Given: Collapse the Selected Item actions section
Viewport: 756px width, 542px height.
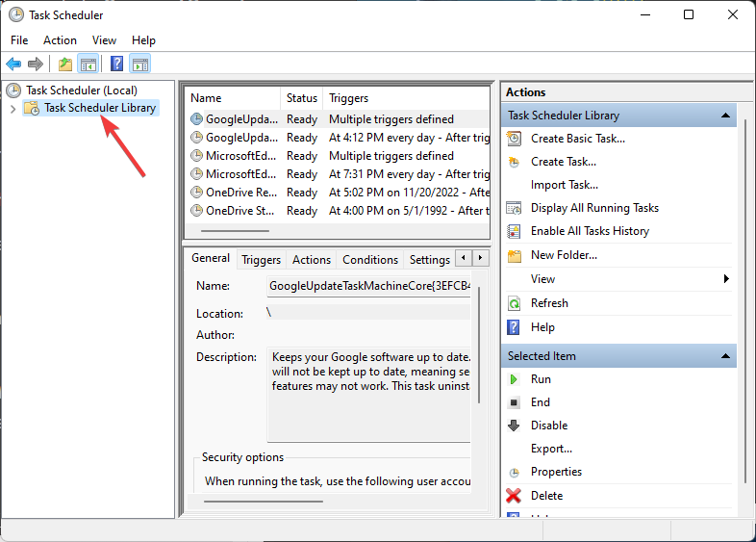Looking at the screenshot, I should [725, 356].
